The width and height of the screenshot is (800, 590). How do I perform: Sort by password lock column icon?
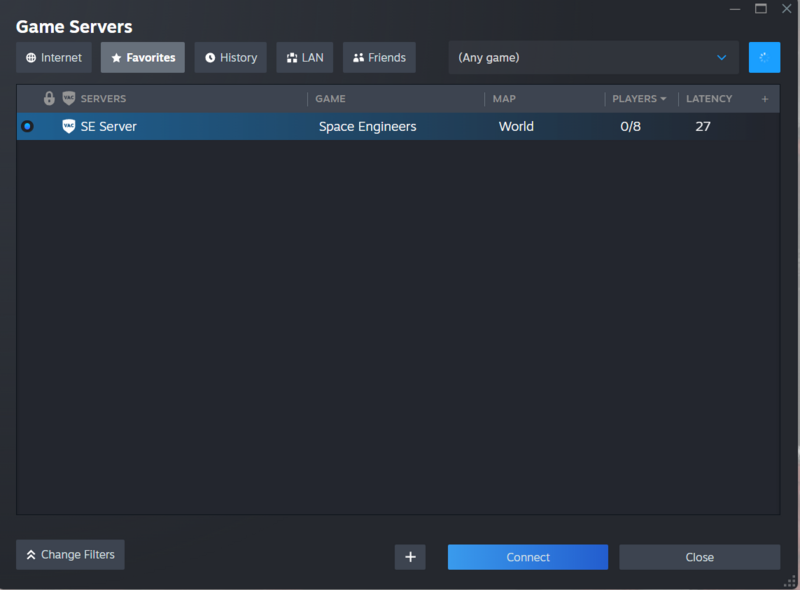tap(49, 99)
